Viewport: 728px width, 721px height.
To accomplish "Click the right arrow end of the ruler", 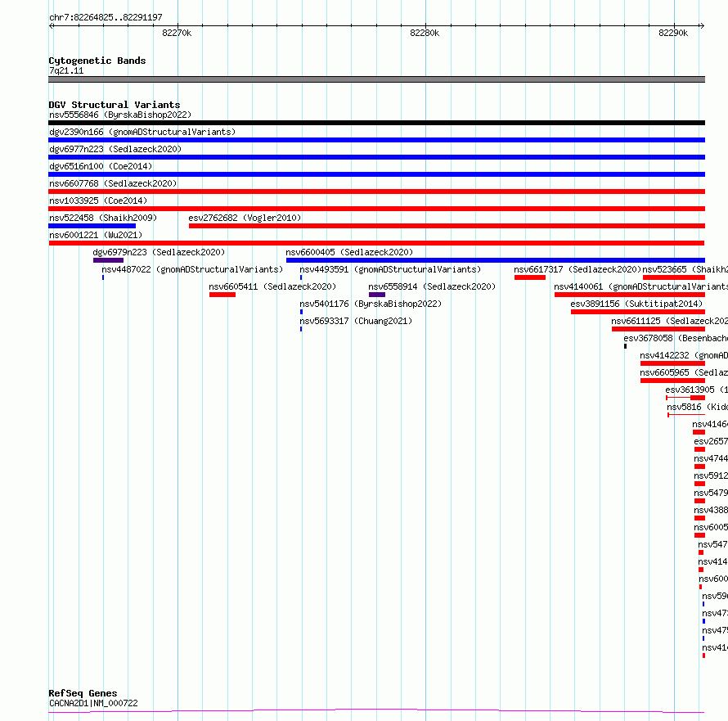I will pyautogui.click(x=702, y=25).
